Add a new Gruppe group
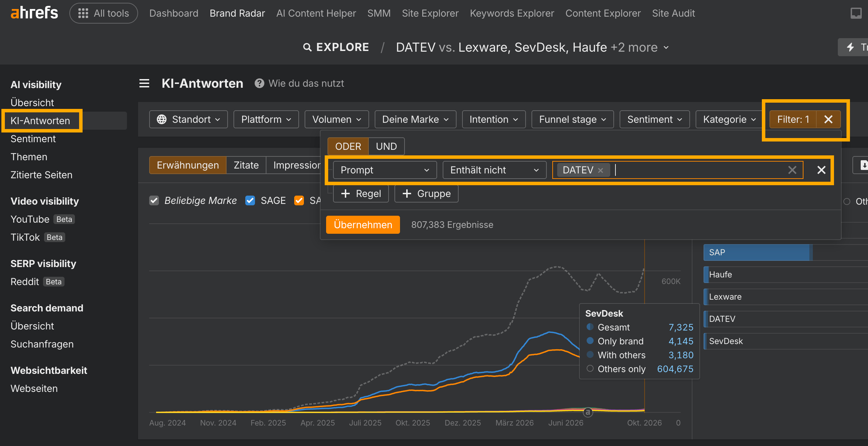Screen dimensions: 868x446 tap(426, 194)
